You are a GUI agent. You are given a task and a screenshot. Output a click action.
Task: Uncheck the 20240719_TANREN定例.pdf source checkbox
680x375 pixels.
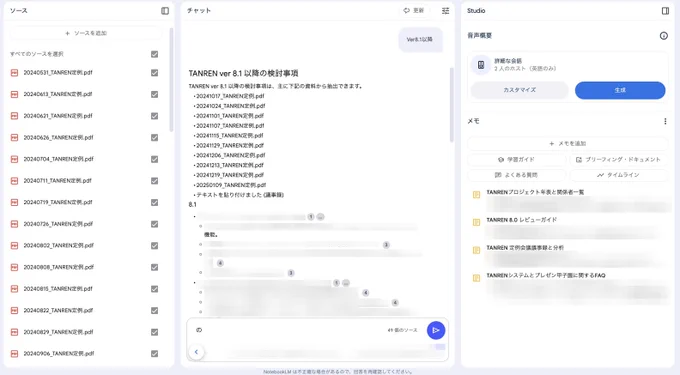pos(154,202)
